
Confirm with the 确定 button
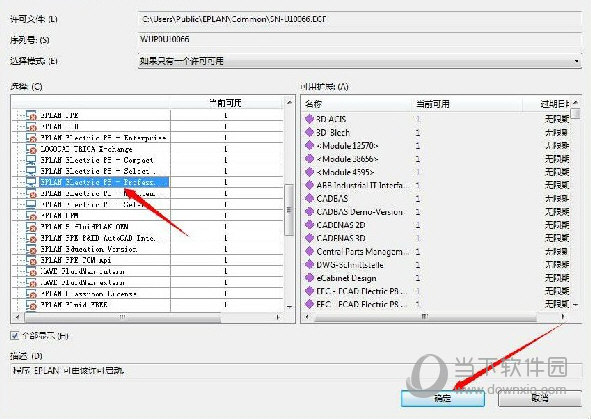[443, 398]
